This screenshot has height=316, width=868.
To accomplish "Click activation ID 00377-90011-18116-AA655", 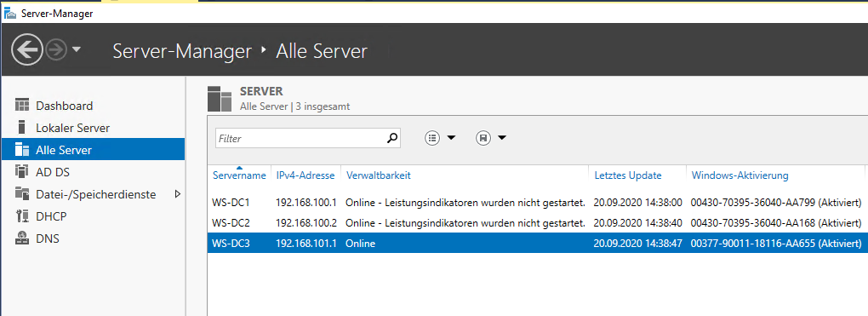I will coord(753,244).
